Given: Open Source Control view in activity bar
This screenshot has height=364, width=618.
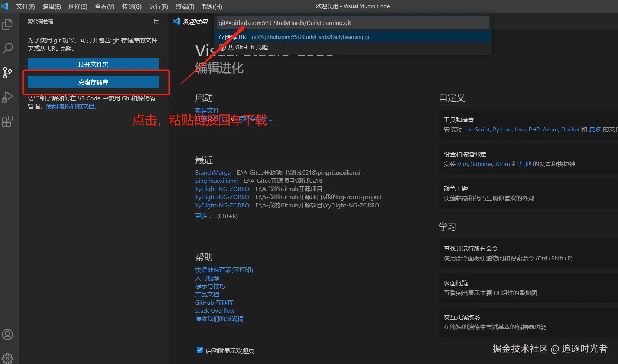Looking at the screenshot, I should pos(7,72).
